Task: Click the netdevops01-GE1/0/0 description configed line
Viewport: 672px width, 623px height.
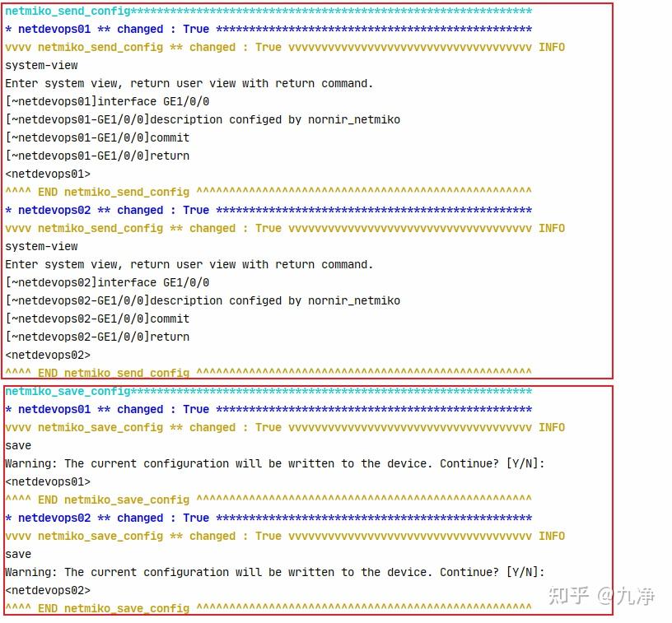Action: pos(203,120)
